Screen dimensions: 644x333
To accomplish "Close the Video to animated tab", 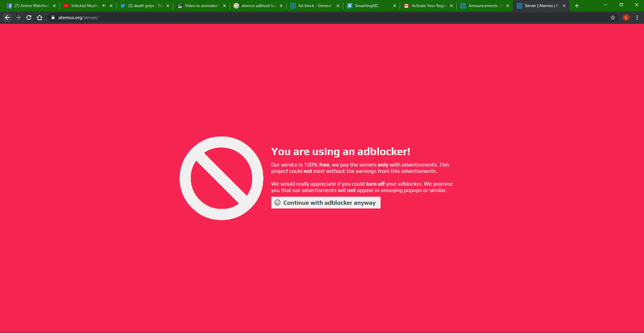I will pyautogui.click(x=225, y=6).
